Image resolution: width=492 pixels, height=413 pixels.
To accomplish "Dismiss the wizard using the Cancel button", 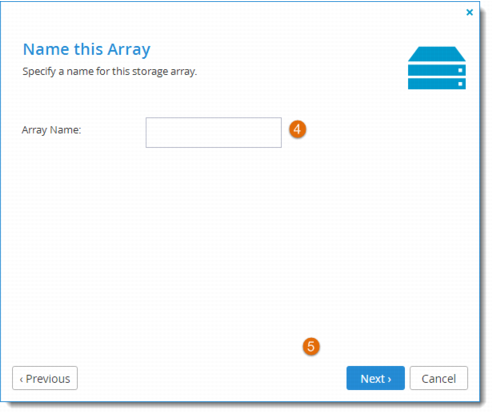I will tap(439, 378).
